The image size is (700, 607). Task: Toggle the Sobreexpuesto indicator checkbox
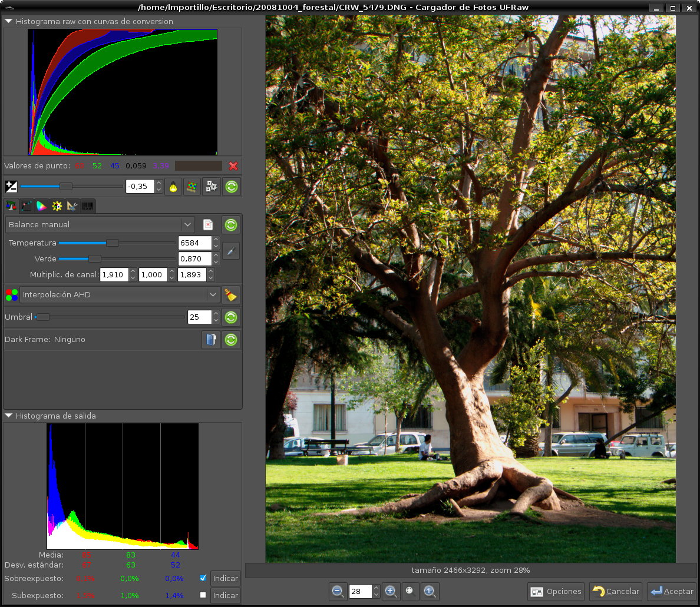tap(203, 578)
